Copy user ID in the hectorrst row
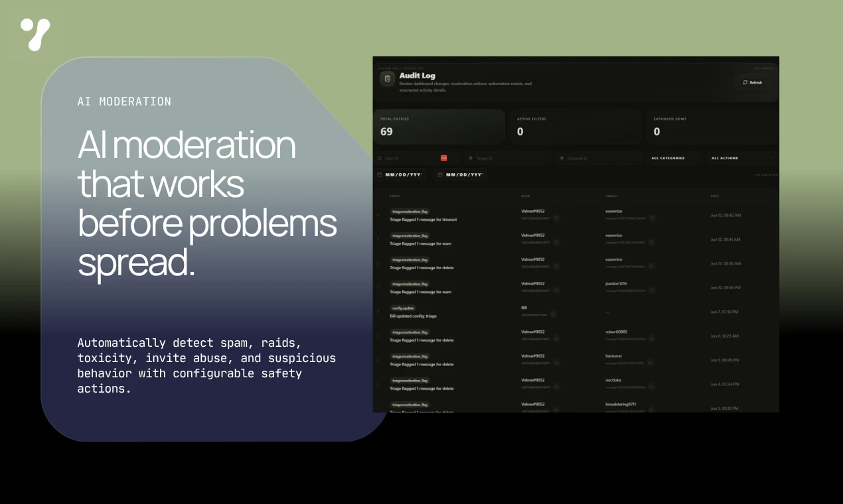843x504 pixels. pos(556,363)
